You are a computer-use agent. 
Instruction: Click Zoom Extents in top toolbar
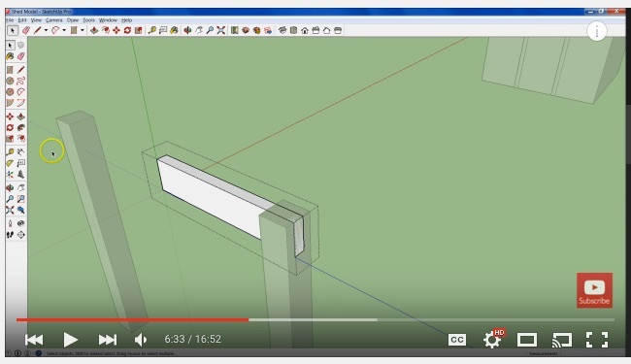(x=221, y=30)
